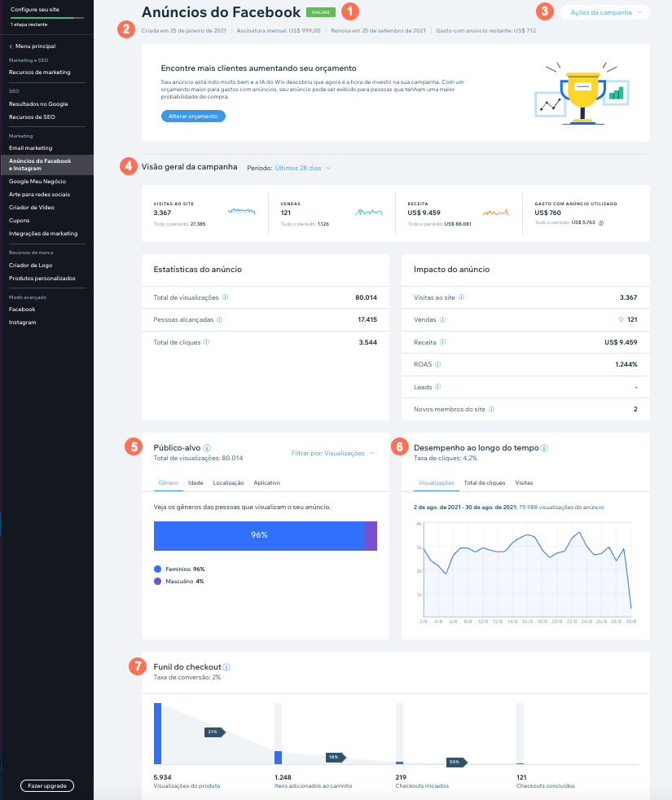Screen dimensions: 672x800
Task: Select Anúncios do Facebook e Instagram sidebar item
Action: [x=46, y=165]
